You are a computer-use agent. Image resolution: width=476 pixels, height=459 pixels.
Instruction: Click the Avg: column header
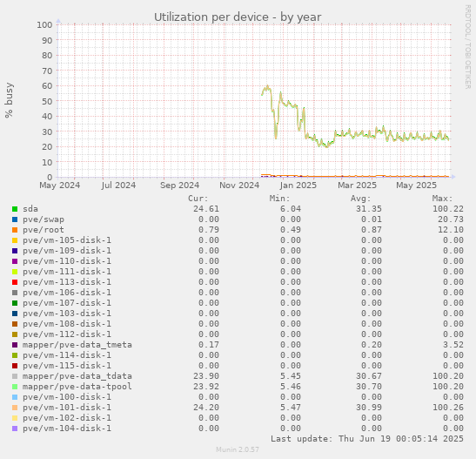[x=361, y=199]
